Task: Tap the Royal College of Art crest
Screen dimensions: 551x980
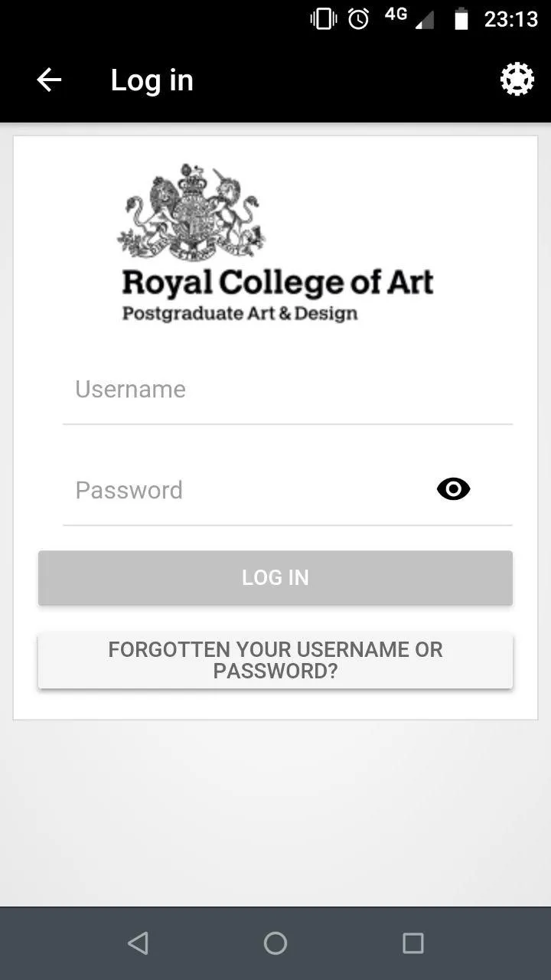Action: pos(191,213)
